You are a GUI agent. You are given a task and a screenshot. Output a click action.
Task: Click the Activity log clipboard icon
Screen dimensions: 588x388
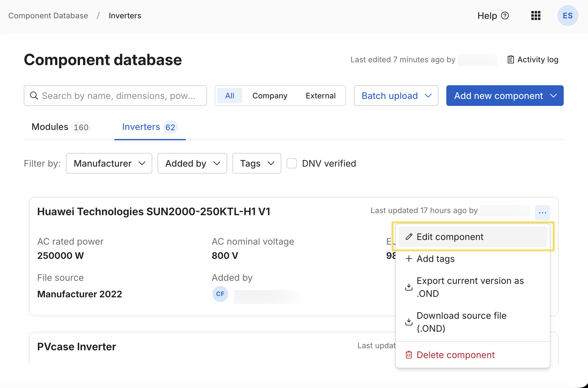coord(511,60)
